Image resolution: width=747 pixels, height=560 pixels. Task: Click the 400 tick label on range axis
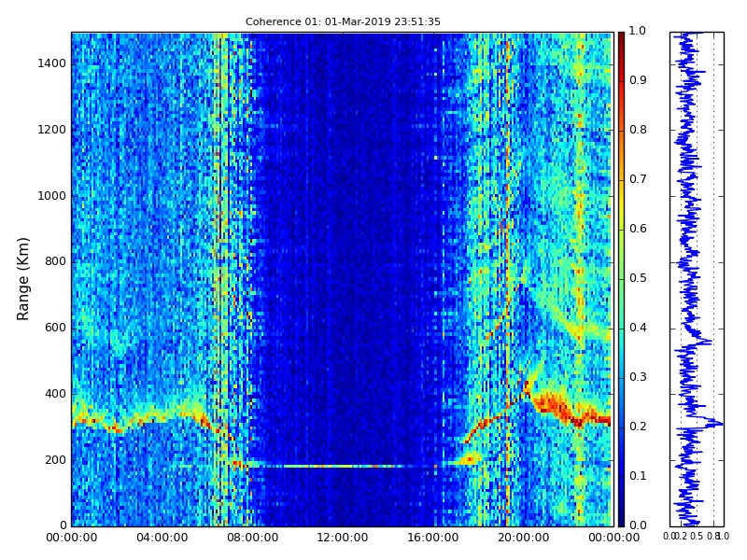pyautogui.click(x=56, y=394)
